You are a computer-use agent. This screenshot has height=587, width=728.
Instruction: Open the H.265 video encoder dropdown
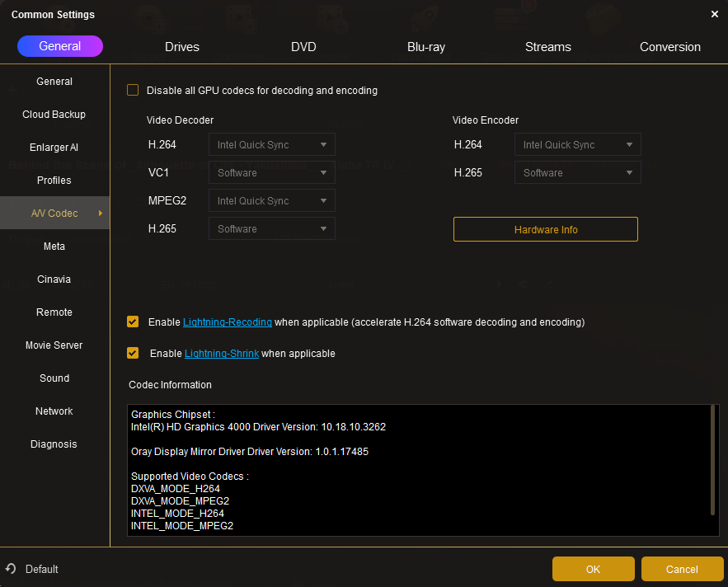point(578,173)
